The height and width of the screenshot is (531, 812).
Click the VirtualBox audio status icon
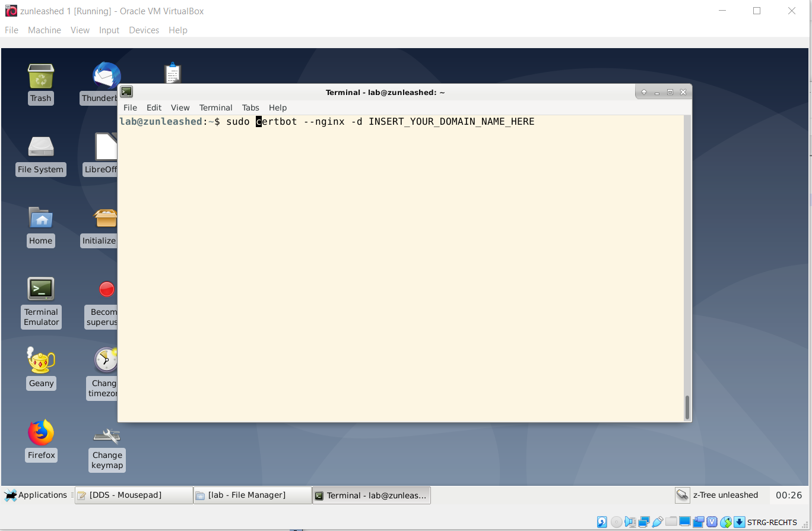click(630, 522)
